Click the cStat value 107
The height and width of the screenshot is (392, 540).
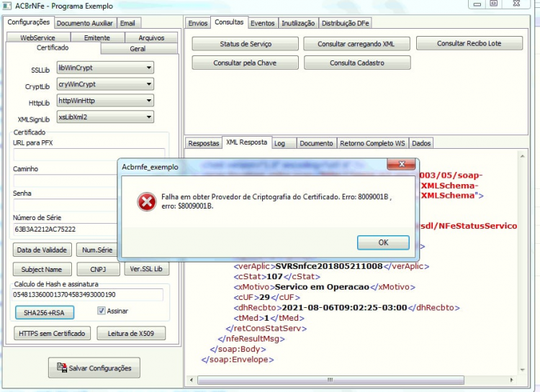274,276
